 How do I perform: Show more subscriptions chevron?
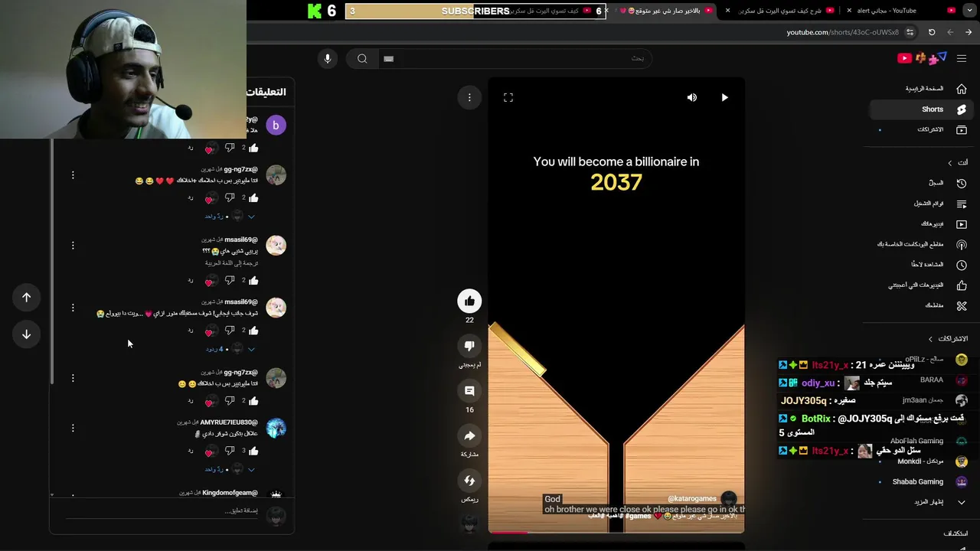pos(962,503)
